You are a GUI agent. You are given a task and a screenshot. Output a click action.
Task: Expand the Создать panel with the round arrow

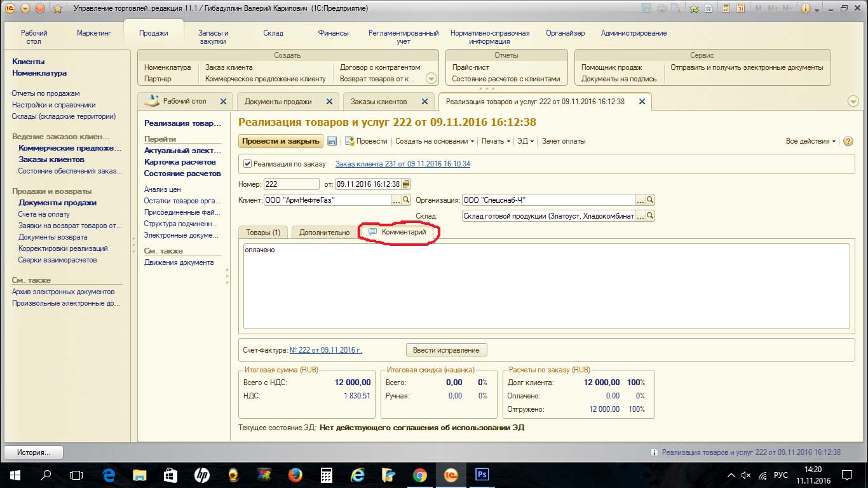coord(431,79)
